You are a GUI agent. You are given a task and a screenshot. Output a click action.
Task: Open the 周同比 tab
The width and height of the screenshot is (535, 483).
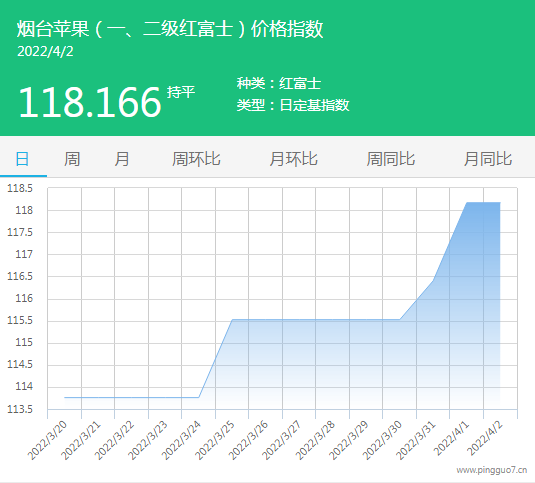[391, 159]
